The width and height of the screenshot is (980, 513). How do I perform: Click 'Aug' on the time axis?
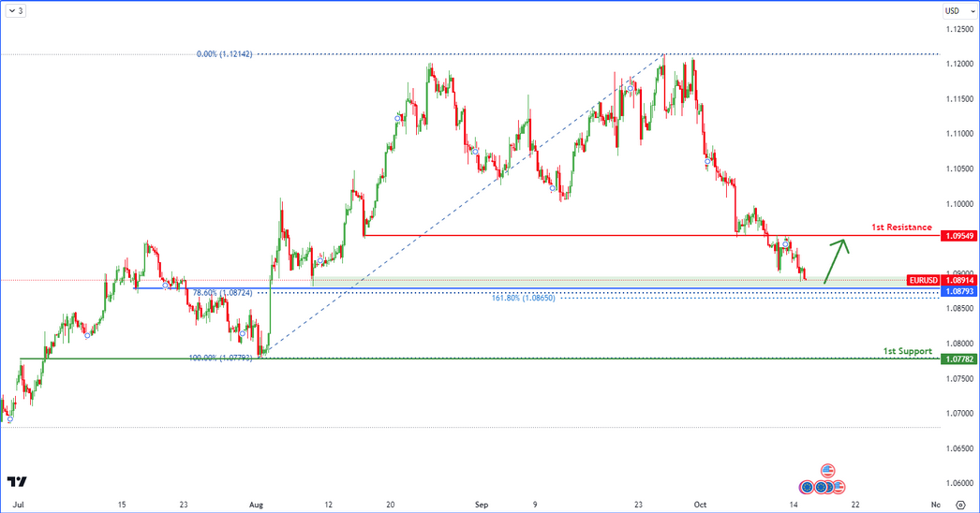[256, 505]
